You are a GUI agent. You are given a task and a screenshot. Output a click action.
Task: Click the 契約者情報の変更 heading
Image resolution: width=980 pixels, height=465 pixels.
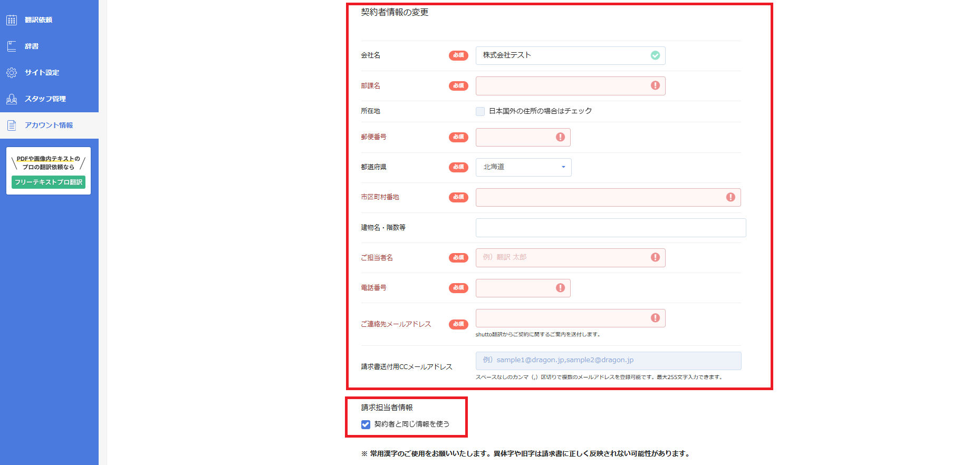[x=395, y=12]
